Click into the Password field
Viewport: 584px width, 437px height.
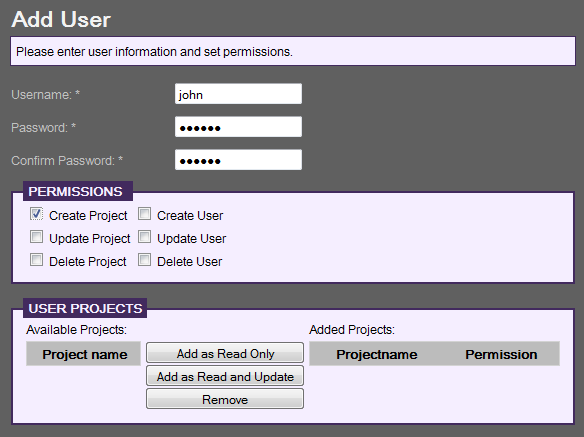point(238,127)
